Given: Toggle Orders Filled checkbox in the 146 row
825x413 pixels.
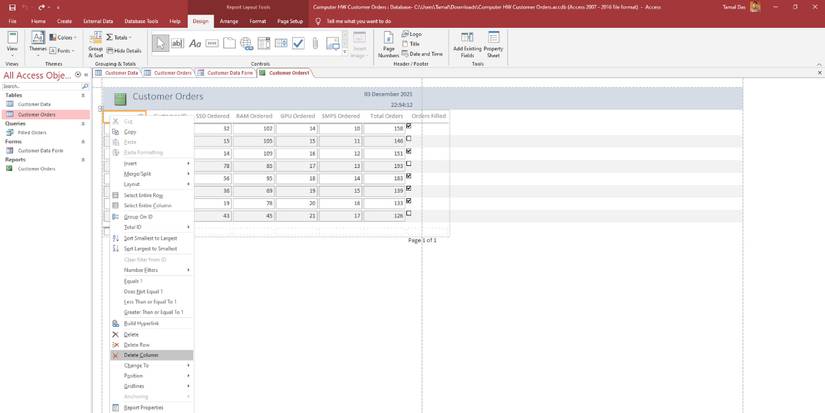Looking at the screenshot, I should coord(409,139).
